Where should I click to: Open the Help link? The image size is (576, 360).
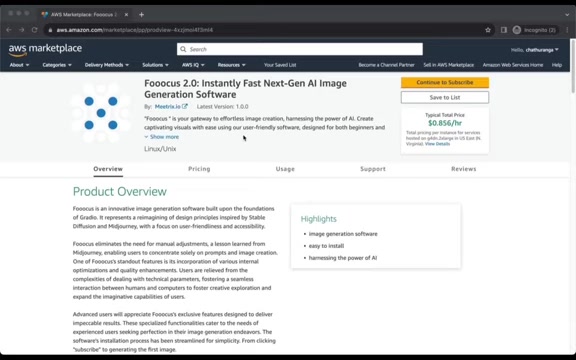(557, 65)
